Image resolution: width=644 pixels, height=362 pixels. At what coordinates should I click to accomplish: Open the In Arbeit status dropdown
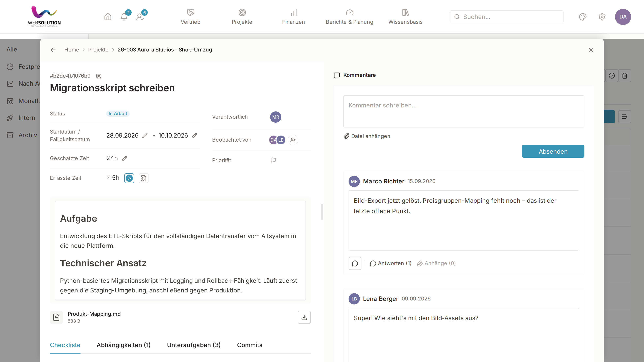(x=118, y=113)
